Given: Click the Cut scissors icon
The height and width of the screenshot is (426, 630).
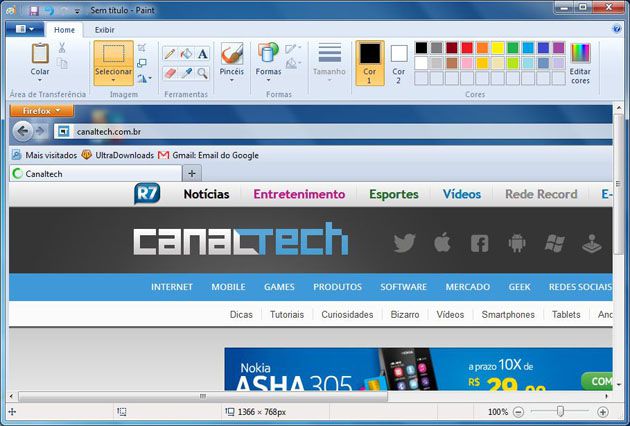Looking at the screenshot, I should [62, 48].
